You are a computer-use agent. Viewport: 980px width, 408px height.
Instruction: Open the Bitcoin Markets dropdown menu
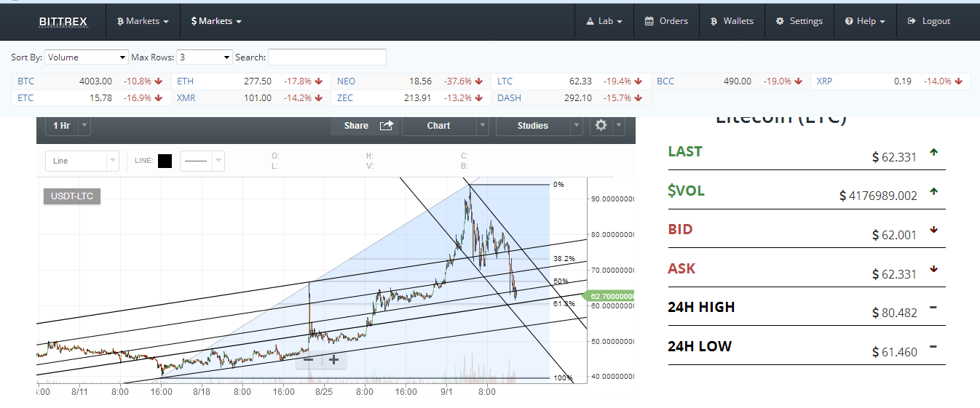point(143,21)
